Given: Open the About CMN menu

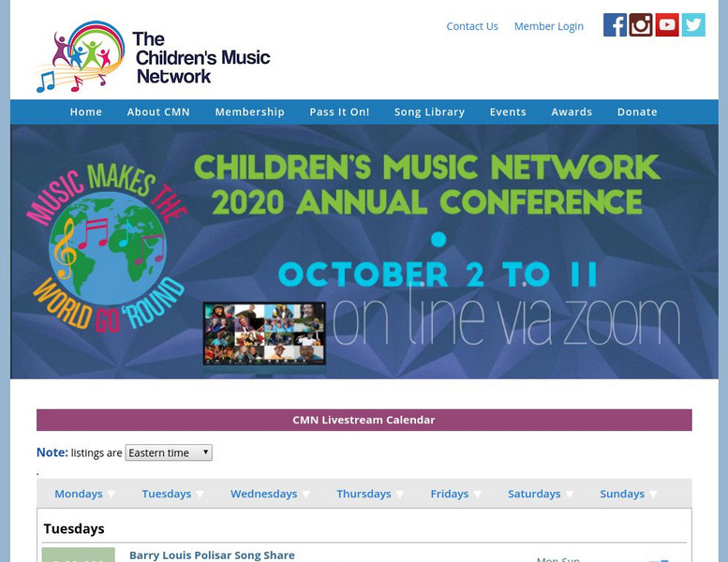Looking at the screenshot, I should coord(158,111).
